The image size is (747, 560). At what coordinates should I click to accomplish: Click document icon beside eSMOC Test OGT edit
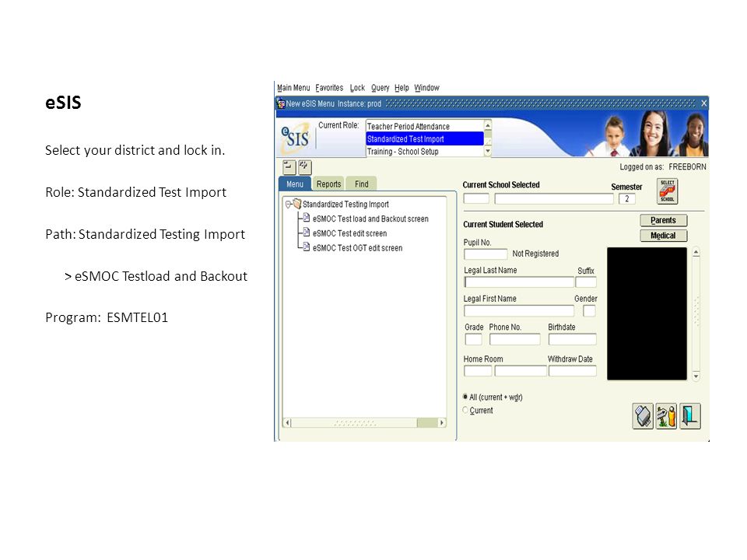pyautogui.click(x=307, y=247)
